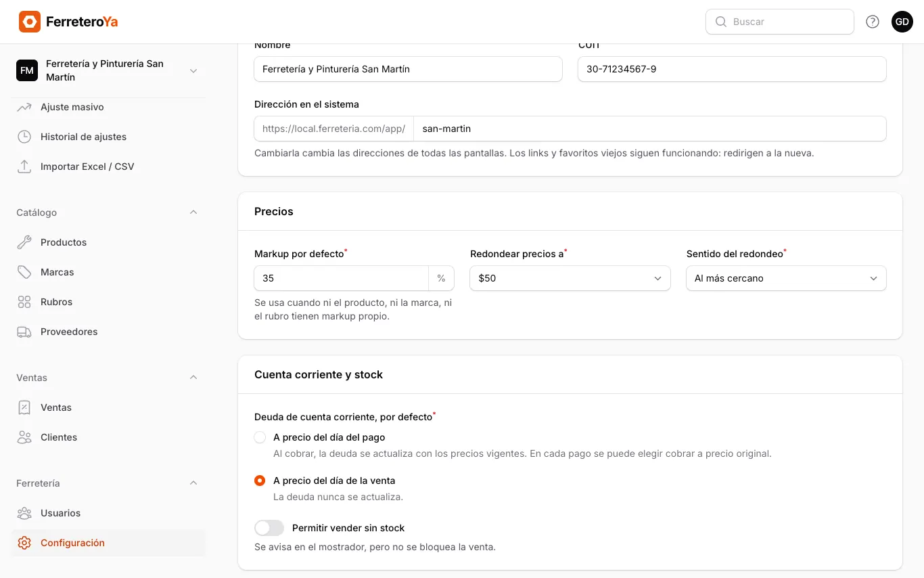
Task: Open Clientes in the sidebar
Action: click(108, 437)
